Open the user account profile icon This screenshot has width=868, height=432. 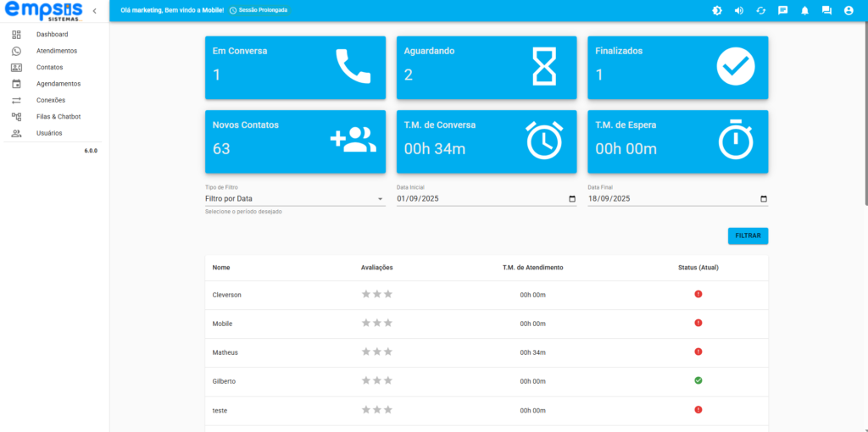849,11
